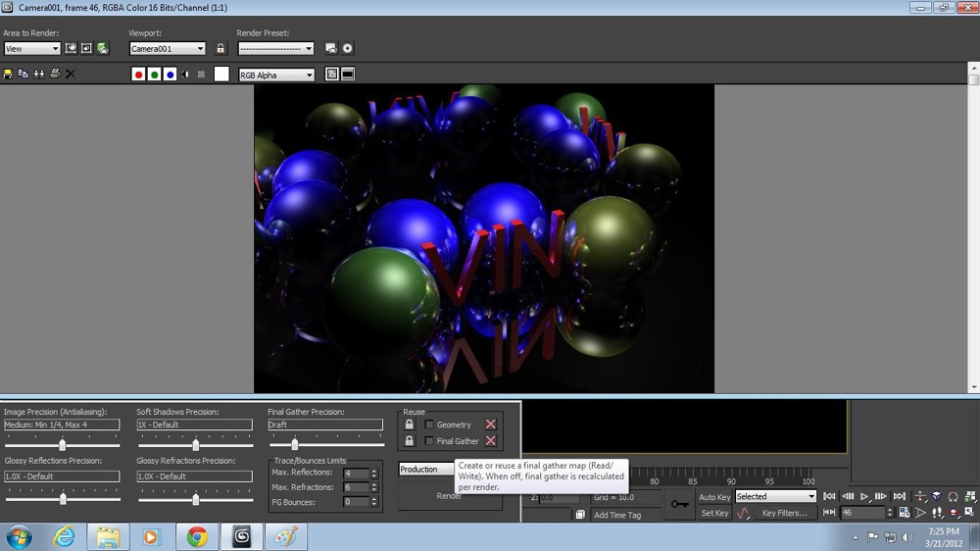980x551 pixels.
Task: Open the Area to Render dropdown
Action: (x=32, y=48)
